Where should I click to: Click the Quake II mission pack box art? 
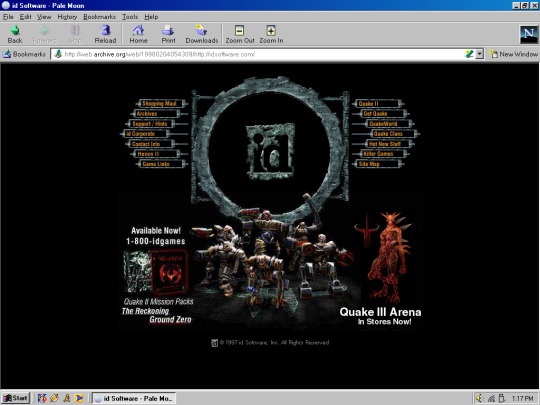[156, 272]
